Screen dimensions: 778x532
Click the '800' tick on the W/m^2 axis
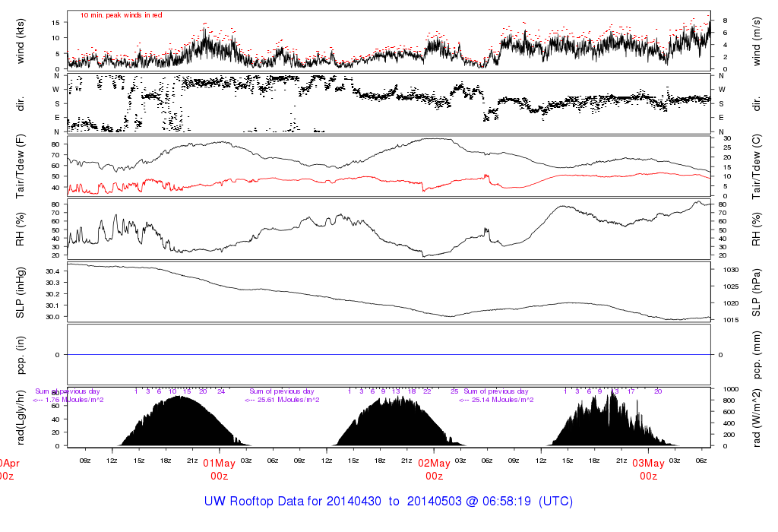coord(729,401)
